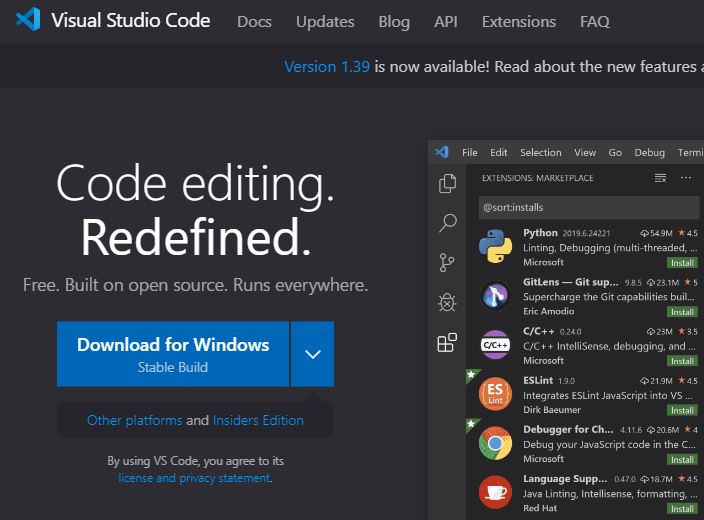Install the C/C++ extension

coord(682,361)
